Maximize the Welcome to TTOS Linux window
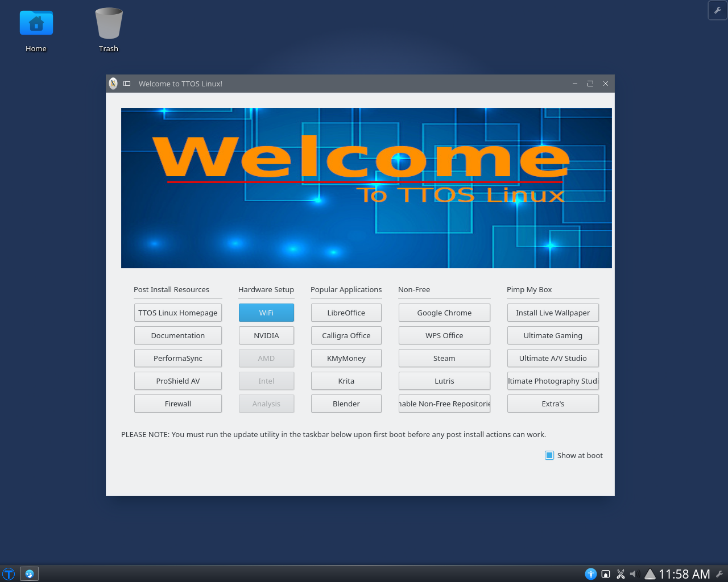 [590, 84]
